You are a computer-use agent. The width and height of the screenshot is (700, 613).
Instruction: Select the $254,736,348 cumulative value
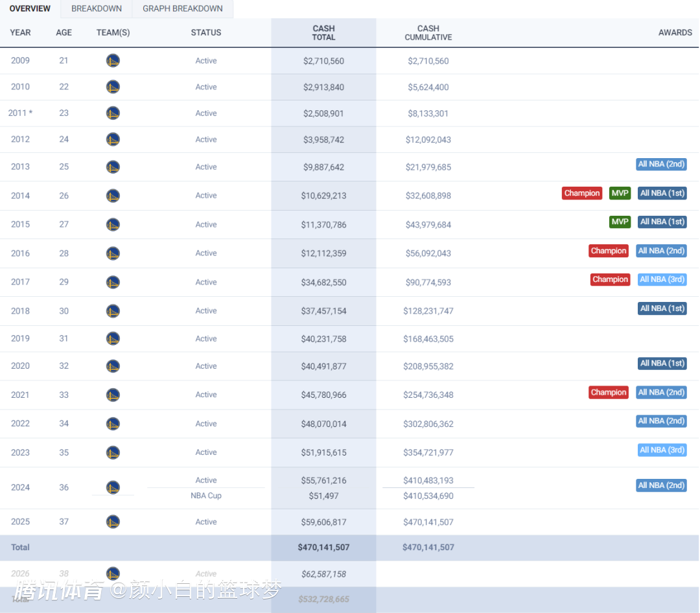point(428,395)
